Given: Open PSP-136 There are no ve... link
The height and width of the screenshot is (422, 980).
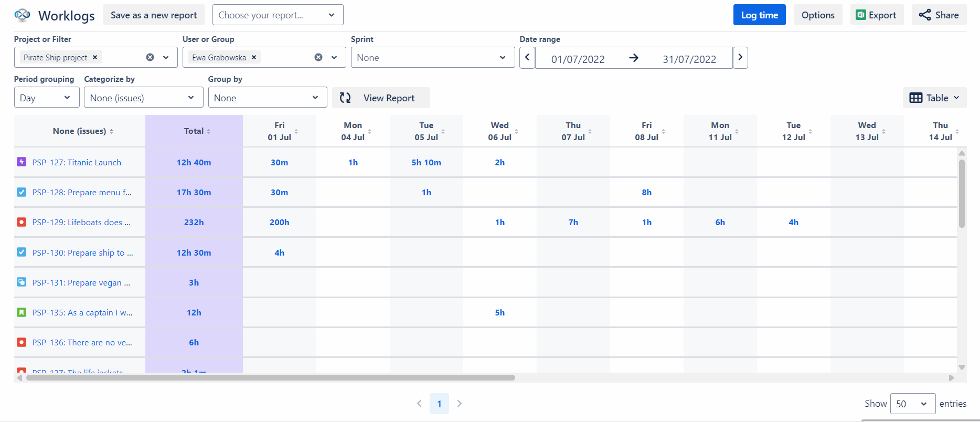Looking at the screenshot, I should [82, 342].
